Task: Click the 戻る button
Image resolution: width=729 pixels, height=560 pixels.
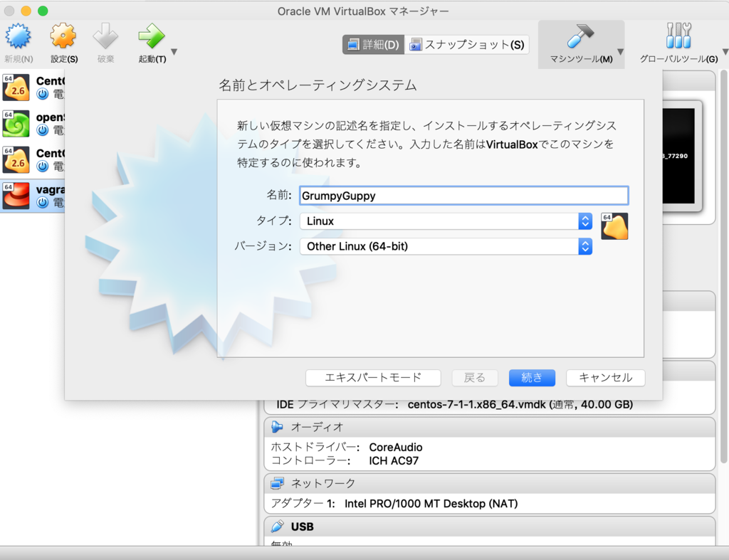Action: pyautogui.click(x=475, y=378)
